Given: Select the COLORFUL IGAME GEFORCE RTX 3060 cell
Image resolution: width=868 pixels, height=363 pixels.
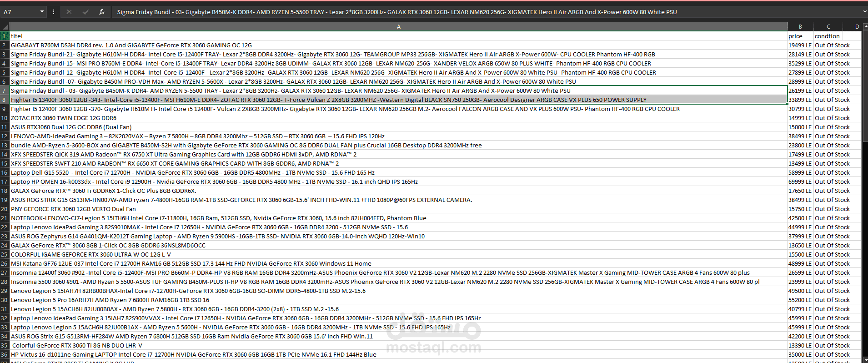Looking at the screenshot, I should 398,254.
